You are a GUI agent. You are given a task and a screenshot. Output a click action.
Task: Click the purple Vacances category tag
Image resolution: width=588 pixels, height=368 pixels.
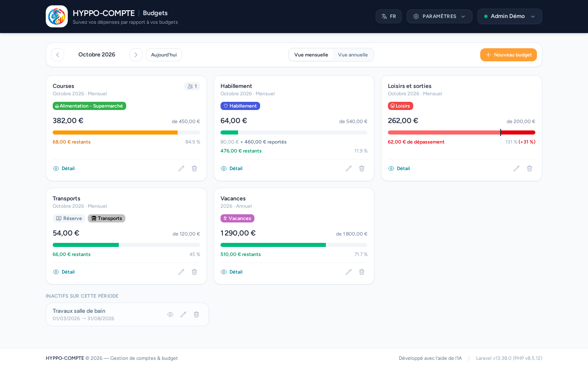tap(237, 218)
